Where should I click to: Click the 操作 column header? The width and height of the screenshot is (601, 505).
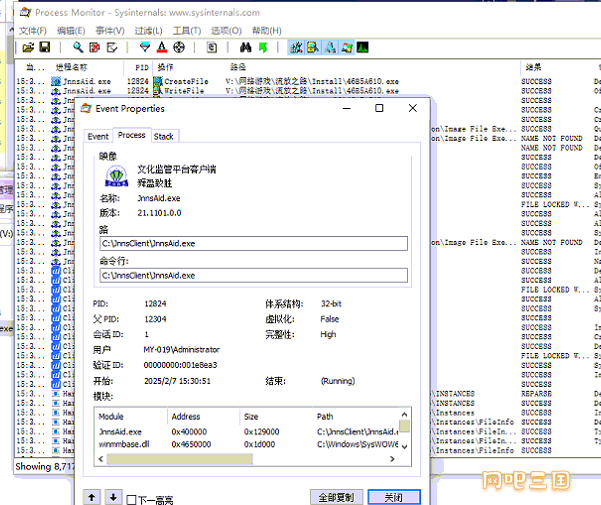tap(190, 67)
